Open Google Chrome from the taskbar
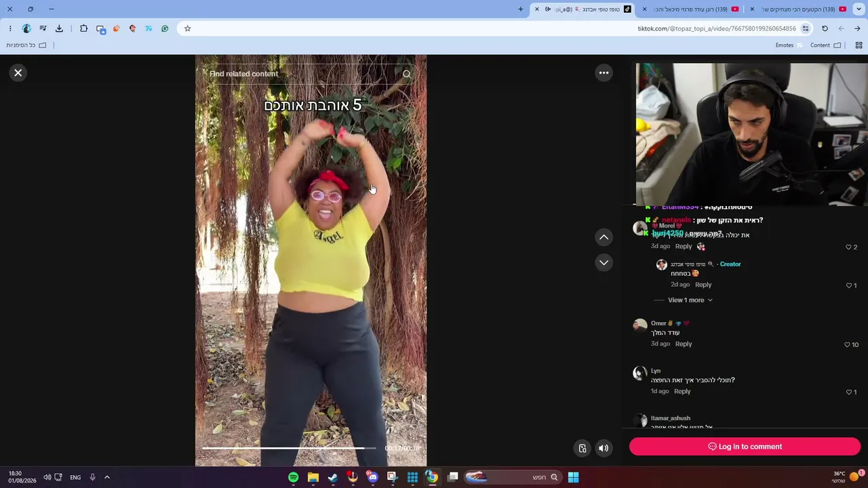 [x=432, y=477]
